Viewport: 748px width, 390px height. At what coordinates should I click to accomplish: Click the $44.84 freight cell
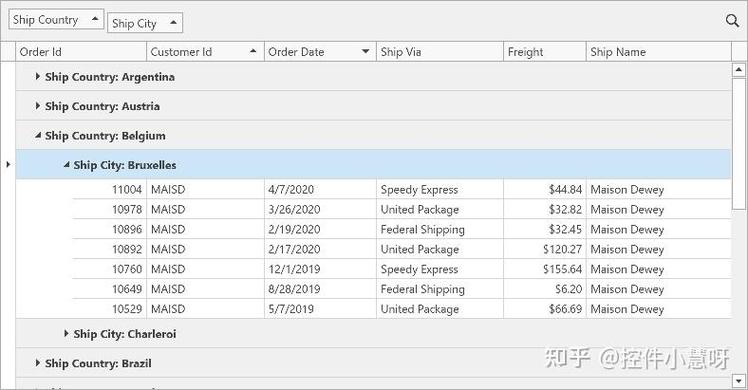pos(545,189)
